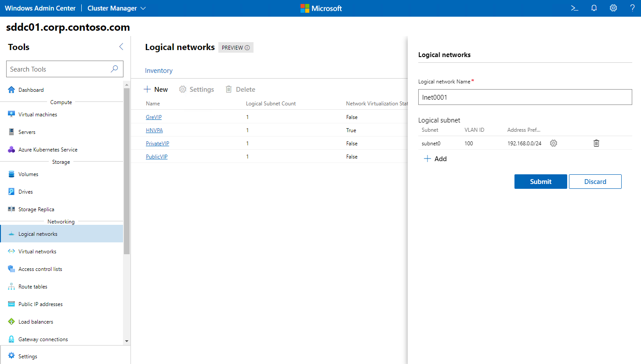Select Logical networks in sidebar
Viewport: 641px width, 364px height.
[62, 234]
